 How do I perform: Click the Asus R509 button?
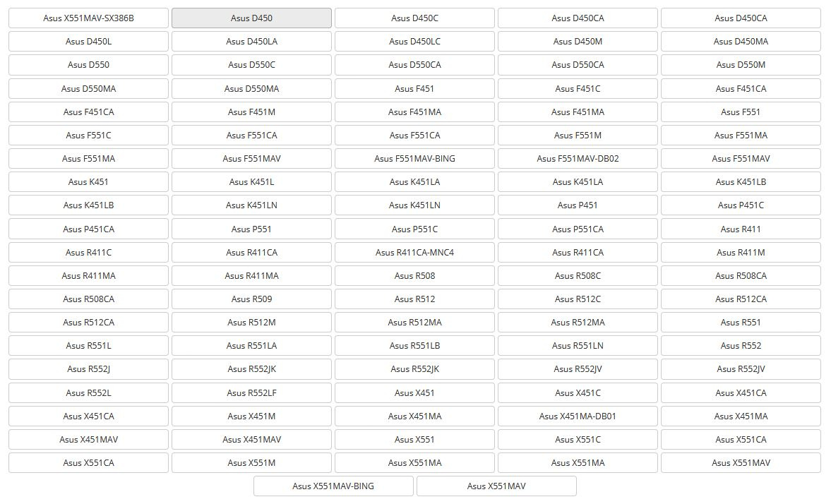(x=251, y=299)
